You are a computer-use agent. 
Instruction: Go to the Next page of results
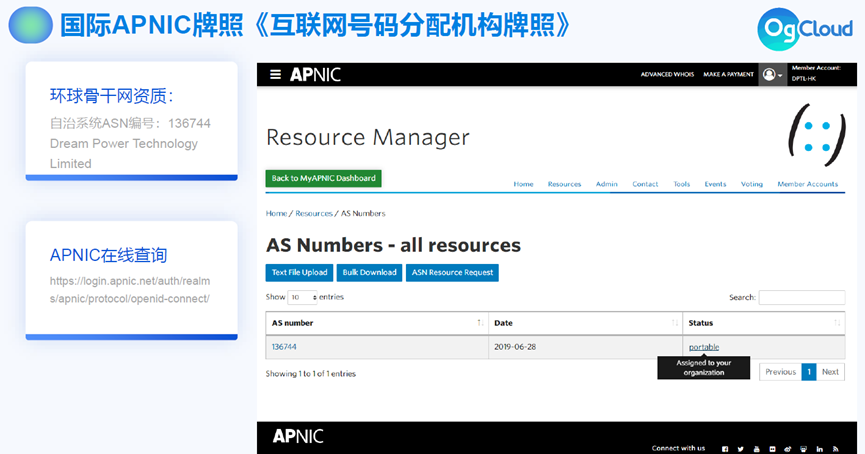(830, 371)
